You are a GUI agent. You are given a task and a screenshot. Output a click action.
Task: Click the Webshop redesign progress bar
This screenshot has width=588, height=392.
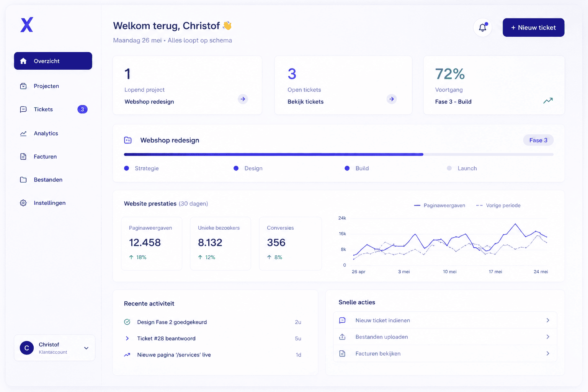[339, 155]
